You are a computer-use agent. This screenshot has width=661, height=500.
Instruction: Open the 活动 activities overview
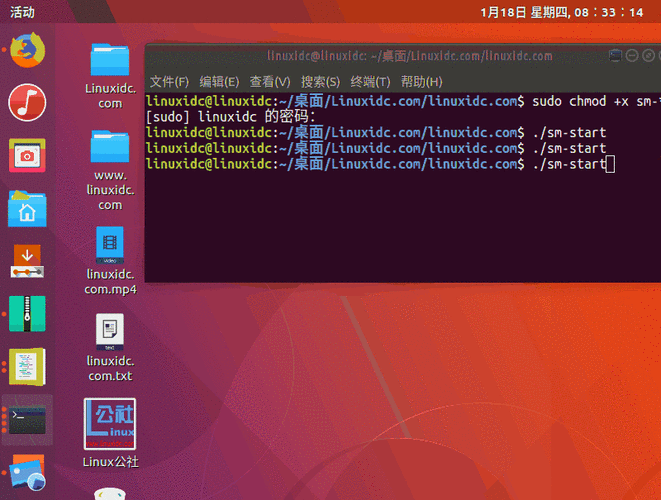coord(22,12)
